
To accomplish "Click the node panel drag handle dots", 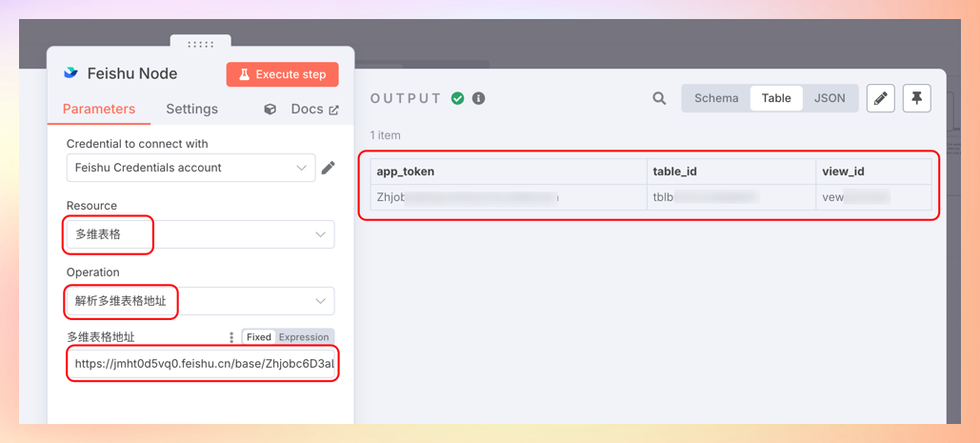I will click(201, 45).
